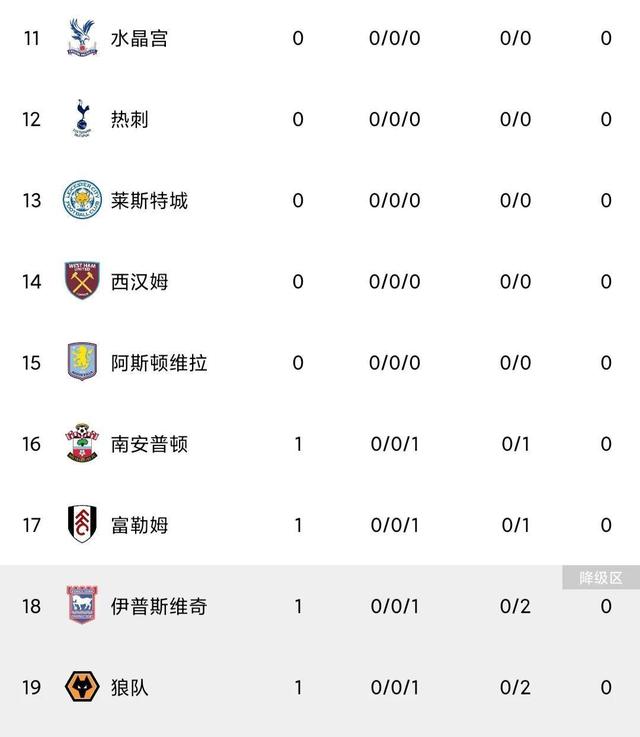The image size is (640, 737).
Task: Click team name 伊普斯维奇
Action: 159,605
